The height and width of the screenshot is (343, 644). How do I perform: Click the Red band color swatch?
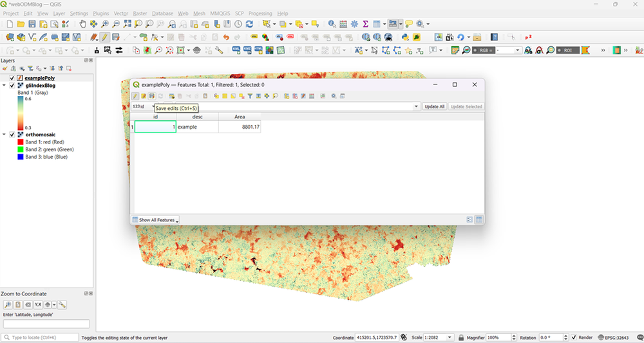(21, 142)
